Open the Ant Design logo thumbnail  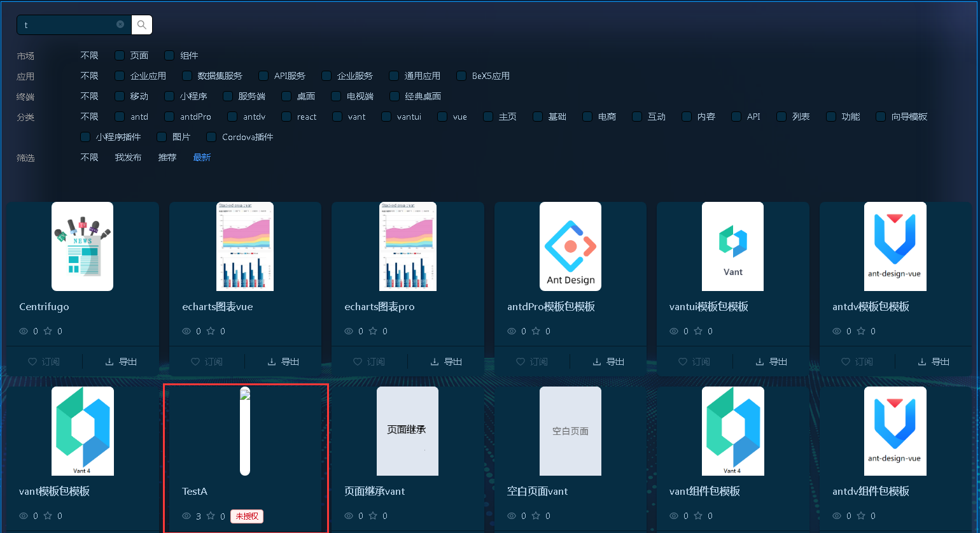570,246
